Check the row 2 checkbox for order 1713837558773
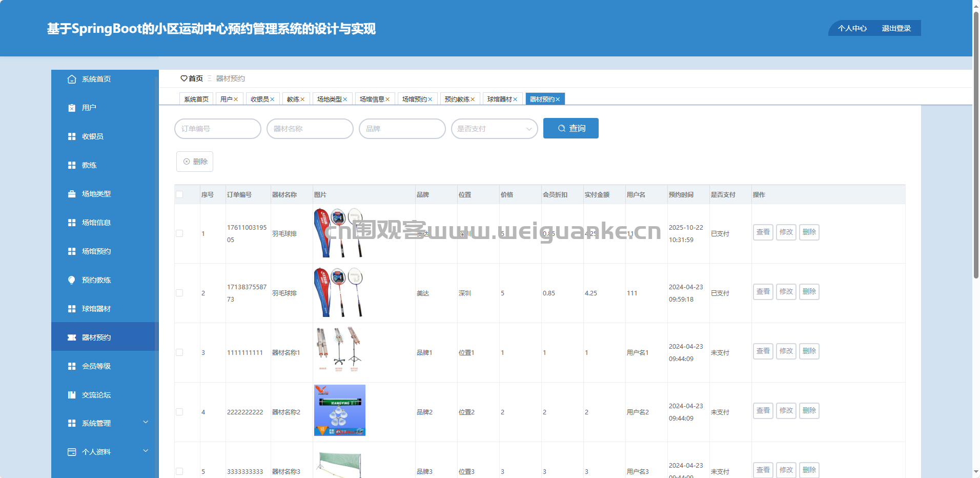 [179, 293]
